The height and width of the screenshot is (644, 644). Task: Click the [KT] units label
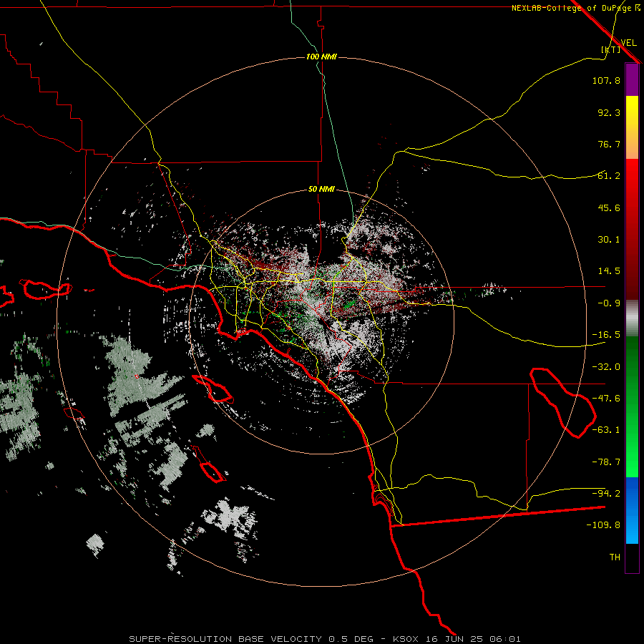[x=610, y=49]
